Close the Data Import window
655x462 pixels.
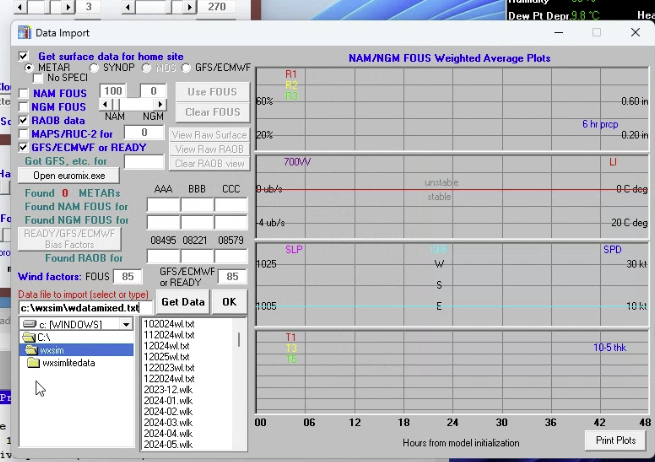pos(635,33)
